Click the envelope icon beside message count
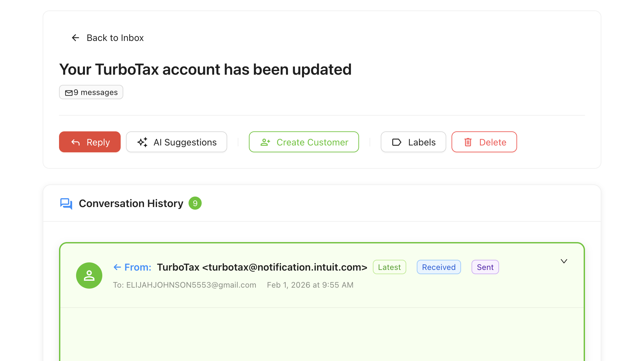Image resolution: width=644 pixels, height=361 pixels. 69,93
